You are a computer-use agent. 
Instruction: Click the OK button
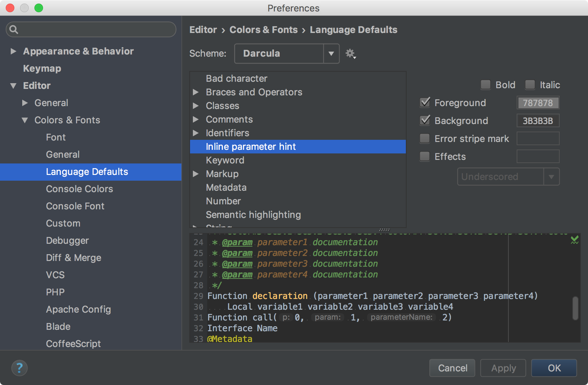click(554, 368)
